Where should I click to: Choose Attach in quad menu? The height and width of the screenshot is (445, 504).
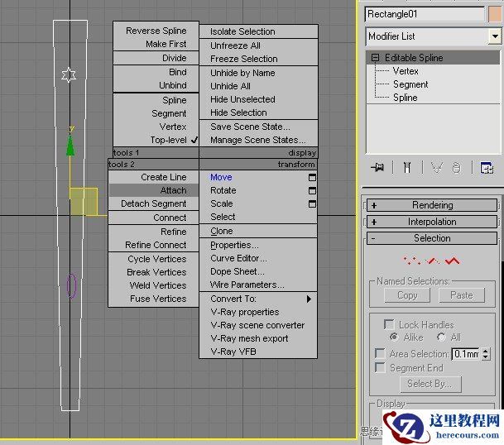pos(154,190)
